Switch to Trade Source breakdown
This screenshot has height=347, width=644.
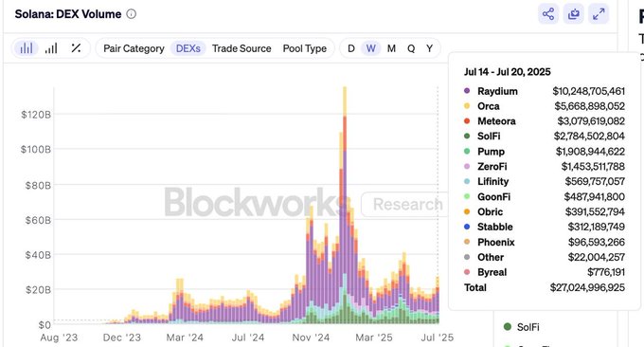241,48
